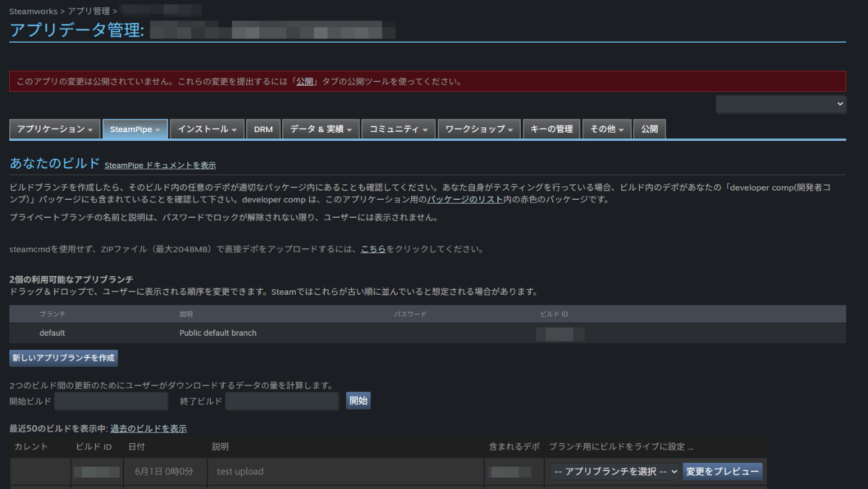
Task: Open the その他 tab menu
Action: pyautogui.click(x=607, y=129)
